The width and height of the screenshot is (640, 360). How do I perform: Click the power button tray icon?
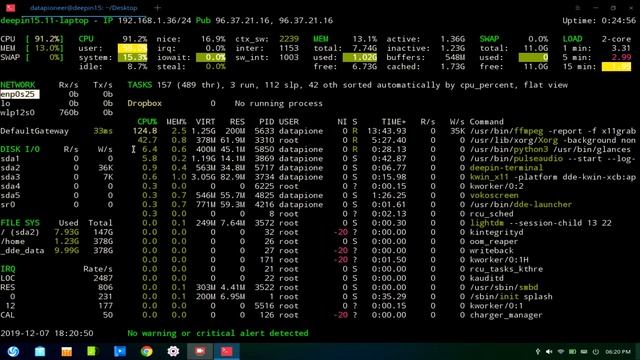596,351
